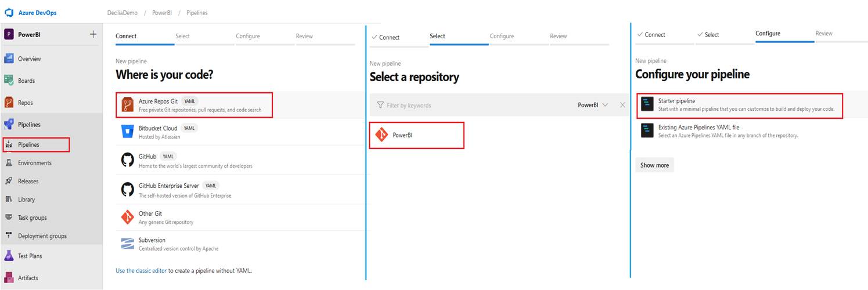The height and width of the screenshot is (290, 868).
Task: Click the PowerBI repository git icon
Action: click(381, 135)
